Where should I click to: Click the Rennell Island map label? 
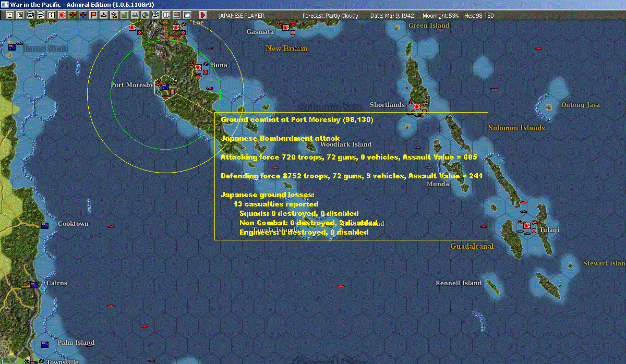(x=459, y=283)
